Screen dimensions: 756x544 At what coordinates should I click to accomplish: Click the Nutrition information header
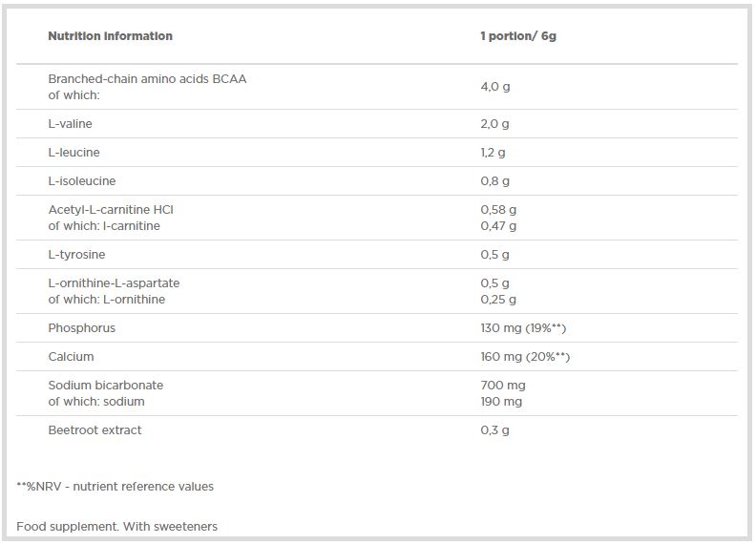[110, 36]
